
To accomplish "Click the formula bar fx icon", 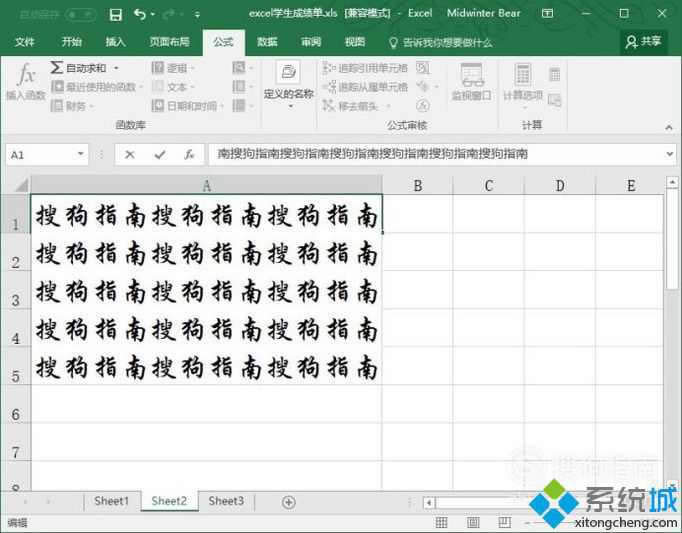I will 189,154.
